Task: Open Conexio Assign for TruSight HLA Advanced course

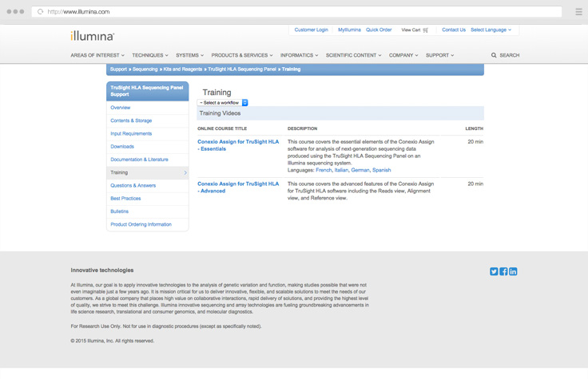Action: pyautogui.click(x=238, y=188)
